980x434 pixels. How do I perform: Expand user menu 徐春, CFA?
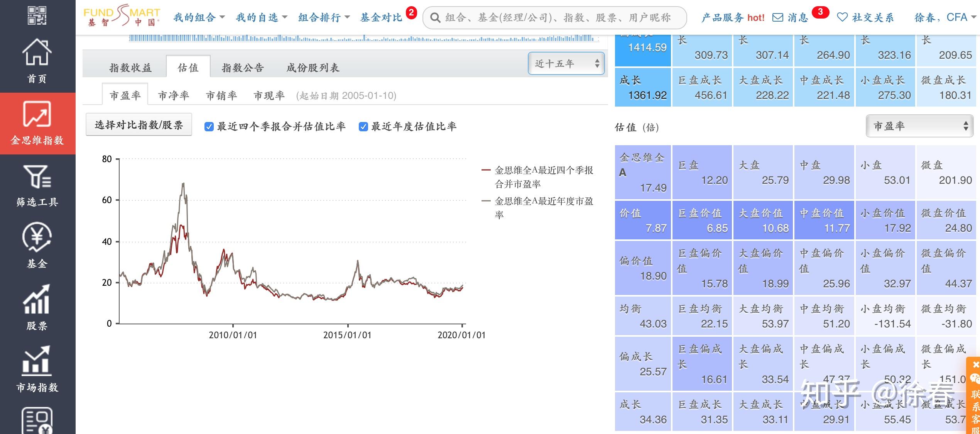pyautogui.click(x=945, y=17)
